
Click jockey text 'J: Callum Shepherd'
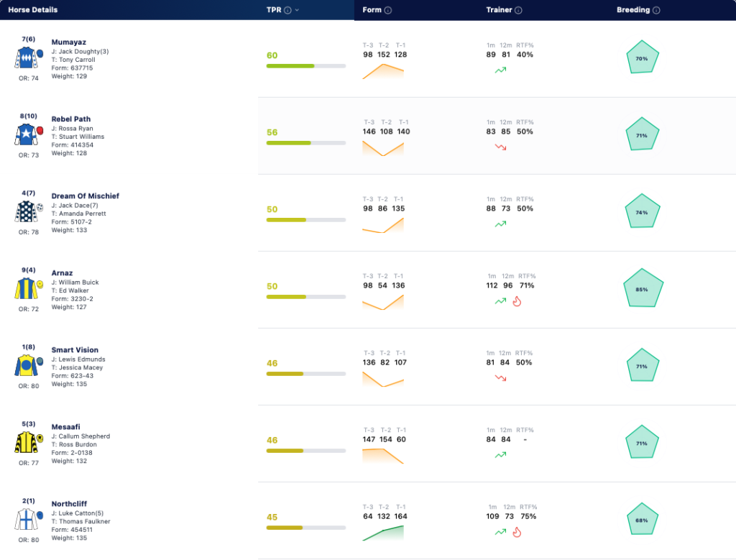(x=80, y=436)
